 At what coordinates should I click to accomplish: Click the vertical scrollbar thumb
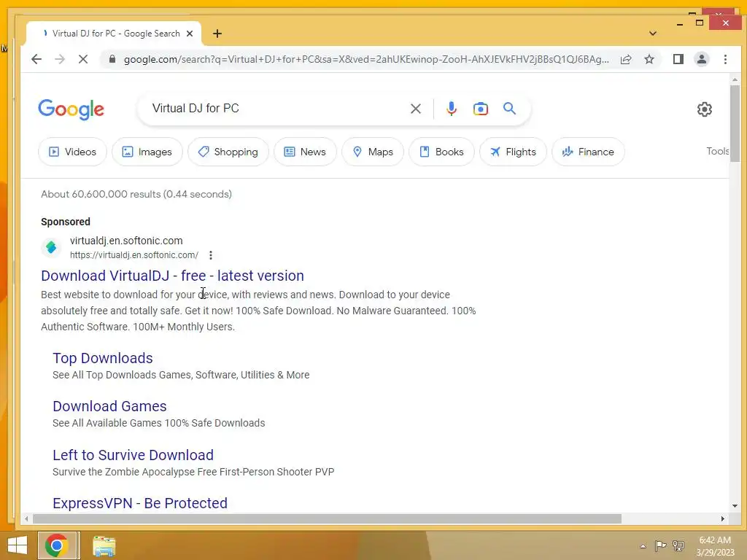tap(735, 124)
